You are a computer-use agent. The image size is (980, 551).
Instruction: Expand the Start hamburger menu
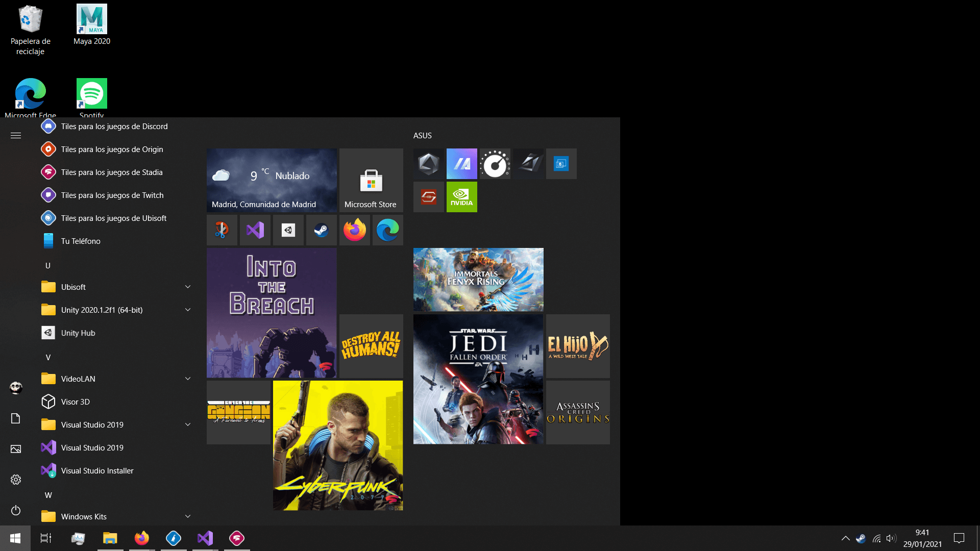tap(16, 135)
